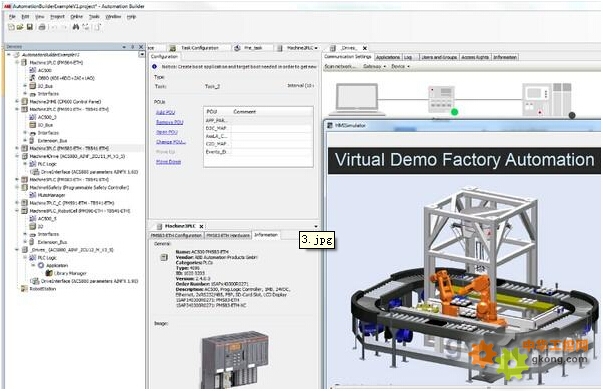Expand Extension_Bus under AC500_3
Viewport: 603px width, 391px height.
pos(25,141)
